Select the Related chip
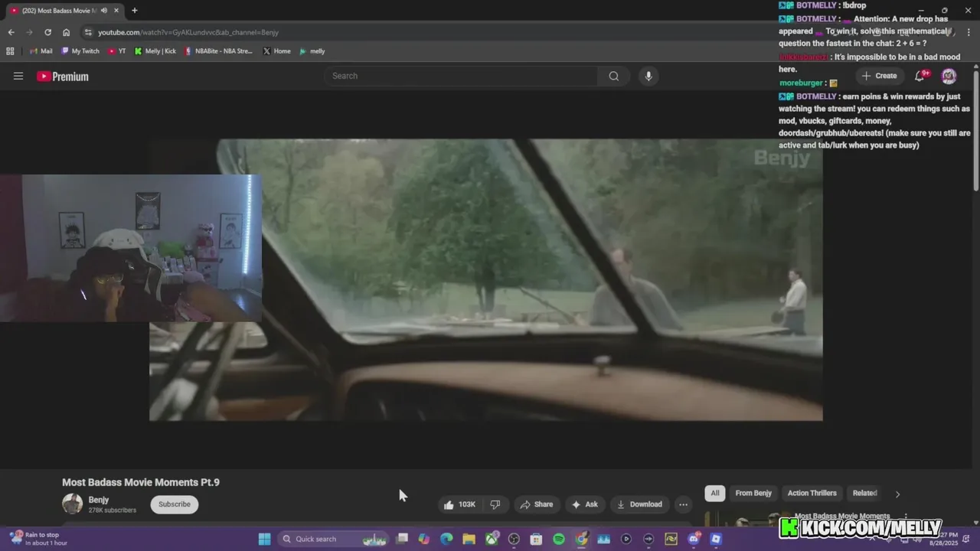 tap(865, 493)
